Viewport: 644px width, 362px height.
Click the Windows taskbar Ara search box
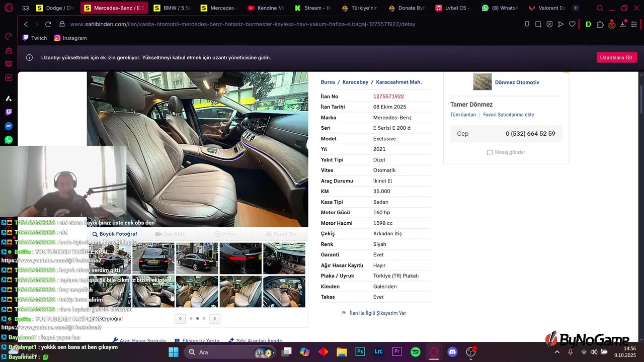(229, 352)
